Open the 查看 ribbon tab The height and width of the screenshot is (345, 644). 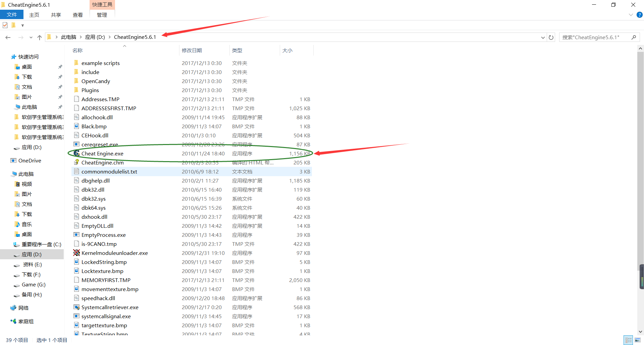click(x=78, y=15)
